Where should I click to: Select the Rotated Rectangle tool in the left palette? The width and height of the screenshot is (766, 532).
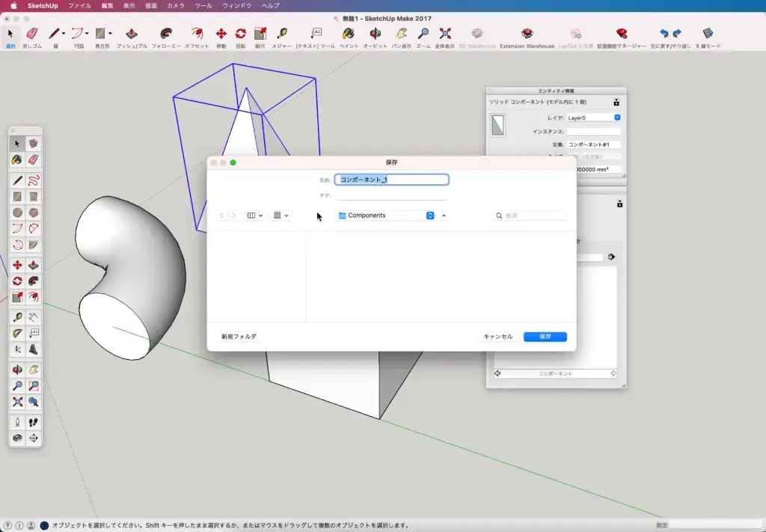pos(33,197)
